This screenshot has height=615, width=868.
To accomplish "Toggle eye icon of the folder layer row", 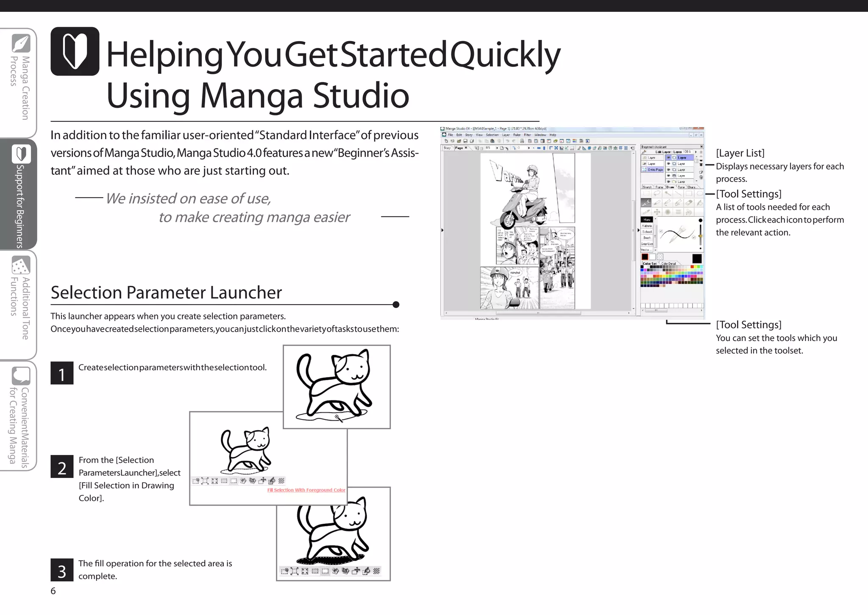I will click(668, 182).
